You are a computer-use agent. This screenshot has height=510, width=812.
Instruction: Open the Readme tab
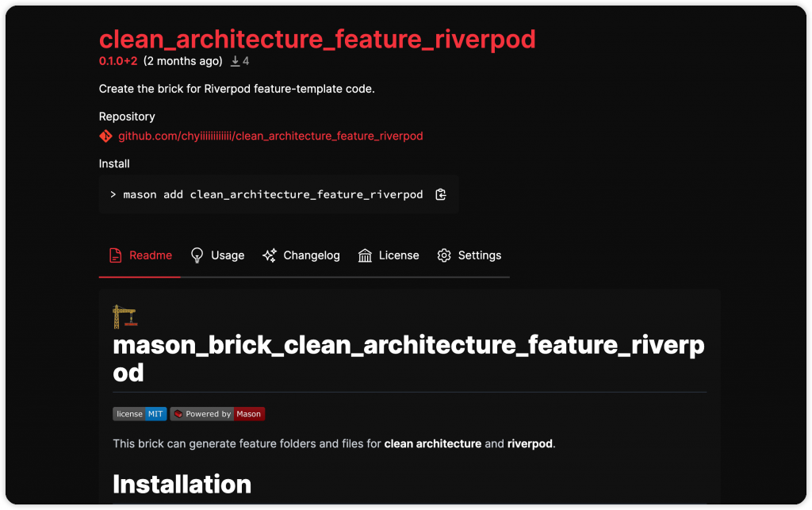tap(140, 255)
